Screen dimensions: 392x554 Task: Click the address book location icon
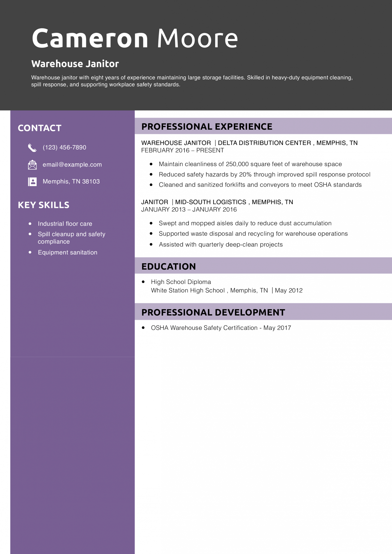tap(32, 182)
